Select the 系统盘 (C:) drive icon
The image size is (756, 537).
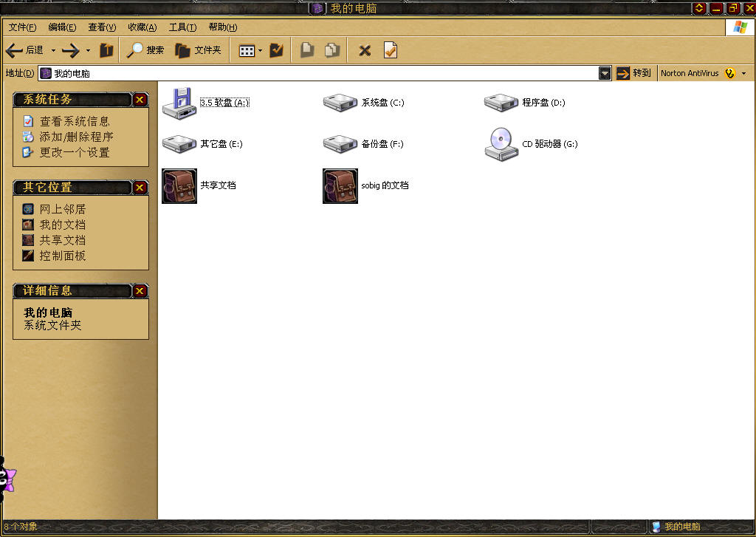[340, 102]
